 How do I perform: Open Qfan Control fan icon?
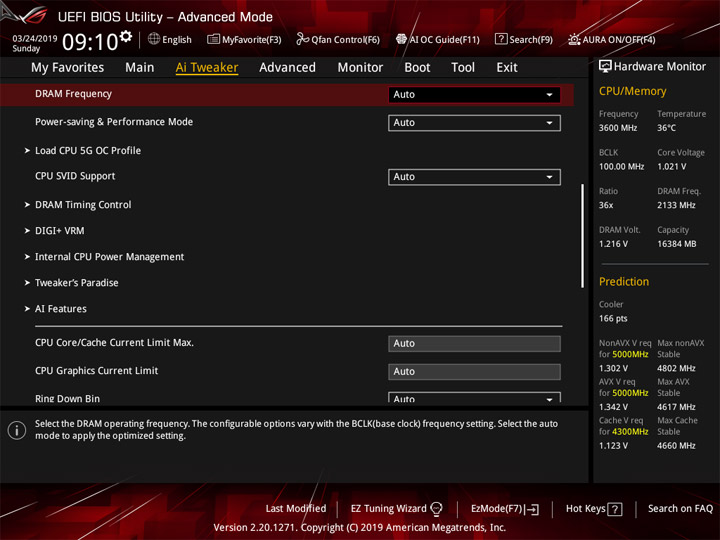(x=302, y=39)
